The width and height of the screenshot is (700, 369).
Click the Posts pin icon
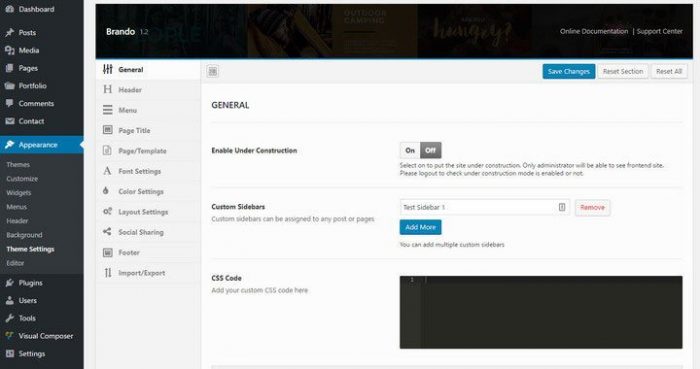point(9,33)
